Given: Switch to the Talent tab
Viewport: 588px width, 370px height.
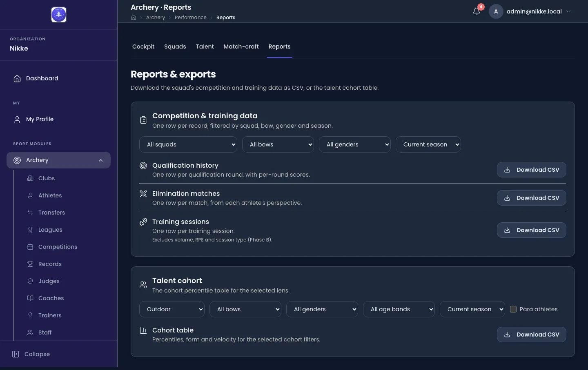Looking at the screenshot, I should click(205, 47).
